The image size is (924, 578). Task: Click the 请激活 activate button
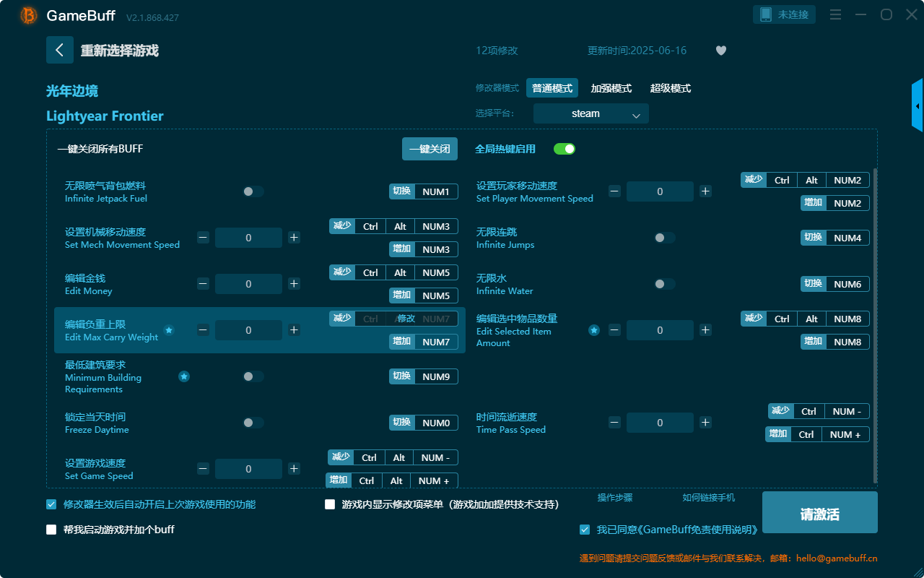point(820,512)
